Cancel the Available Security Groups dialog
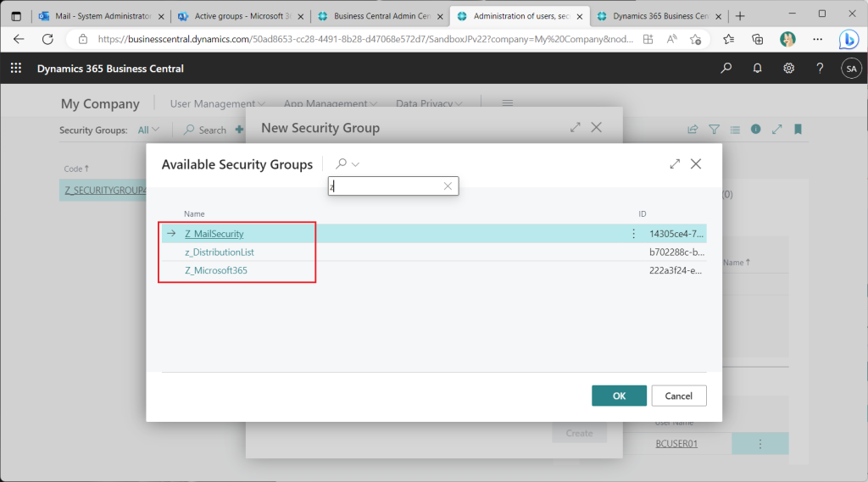 (x=679, y=396)
